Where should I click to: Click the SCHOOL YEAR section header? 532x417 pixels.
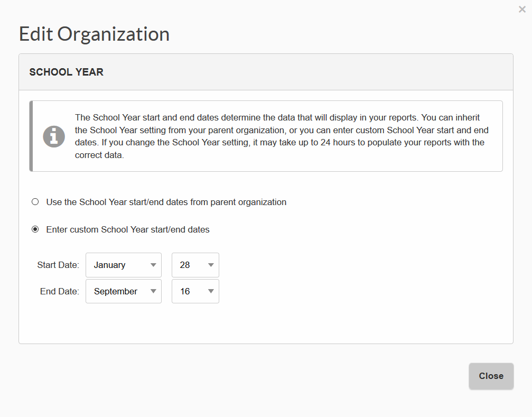coord(66,72)
